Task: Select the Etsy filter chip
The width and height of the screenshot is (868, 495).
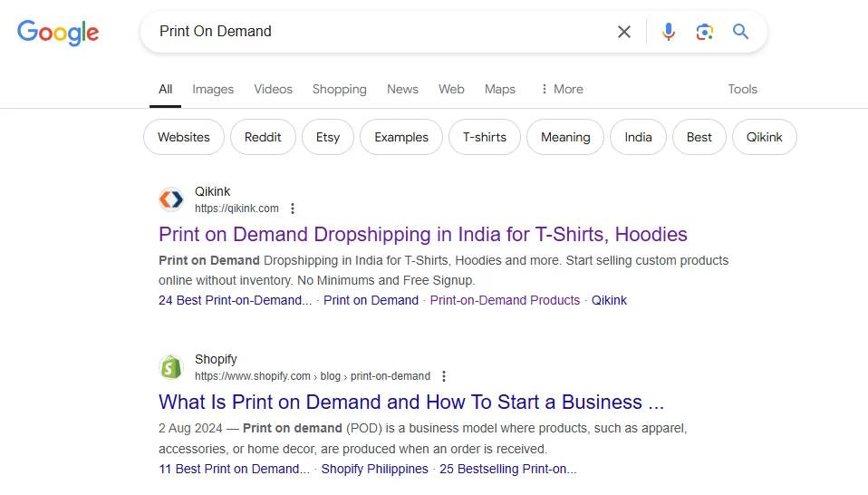Action: tap(328, 137)
